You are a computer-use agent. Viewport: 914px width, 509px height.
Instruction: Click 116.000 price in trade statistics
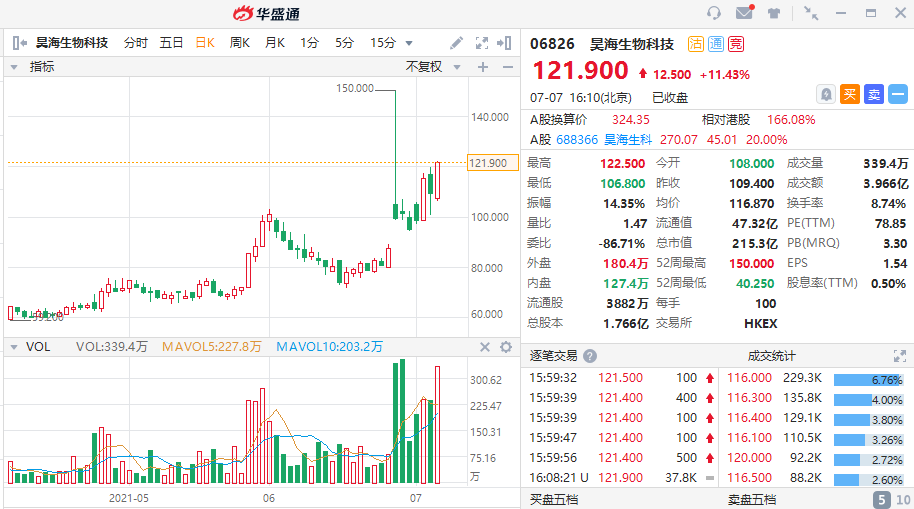click(x=749, y=378)
